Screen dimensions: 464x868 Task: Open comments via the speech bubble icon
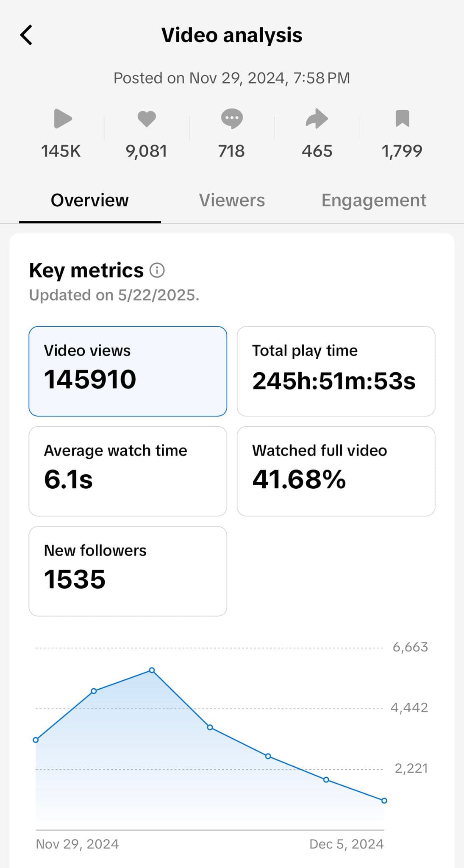(x=232, y=119)
